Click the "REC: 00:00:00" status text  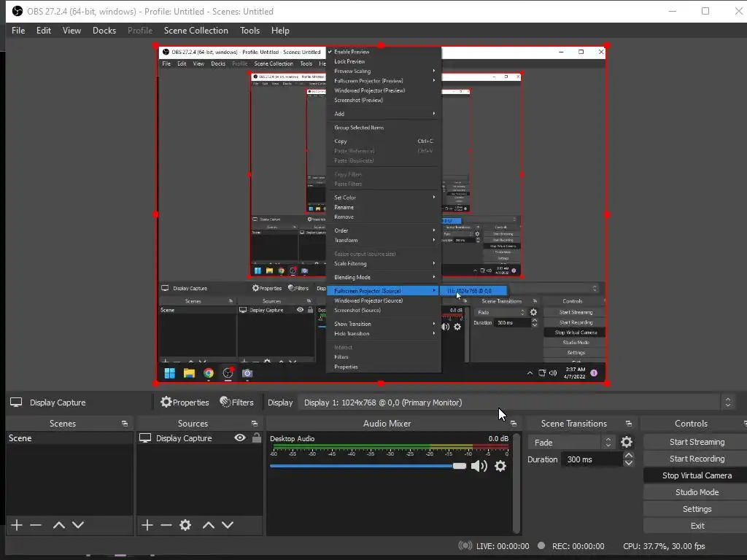pyautogui.click(x=578, y=546)
